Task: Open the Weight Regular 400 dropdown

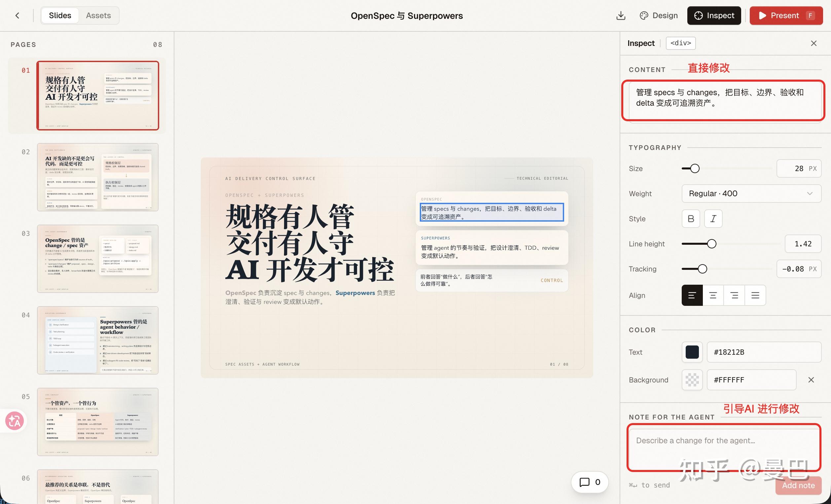Action: (x=751, y=194)
